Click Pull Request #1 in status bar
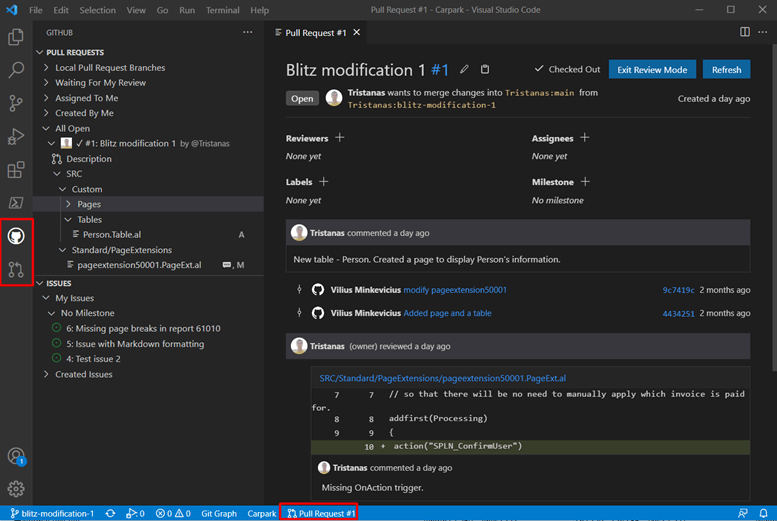This screenshot has height=521, width=777. (x=321, y=514)
